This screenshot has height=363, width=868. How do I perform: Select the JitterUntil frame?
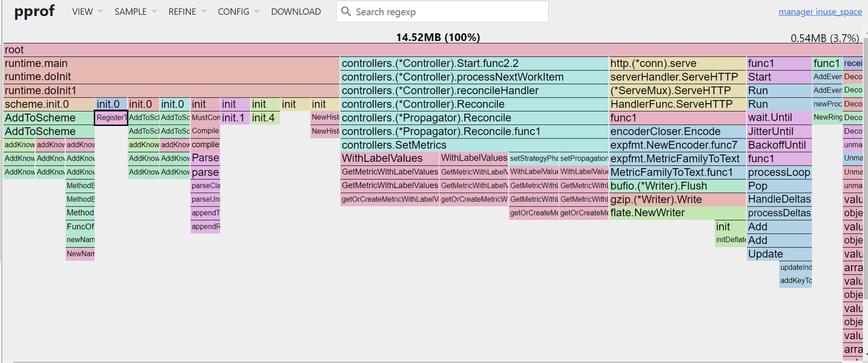click(x=779, y=131)
